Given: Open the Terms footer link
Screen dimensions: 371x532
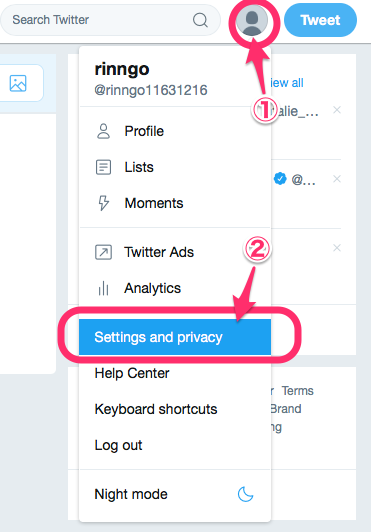Looking at the screenshot, I should (x=298, y=391).
